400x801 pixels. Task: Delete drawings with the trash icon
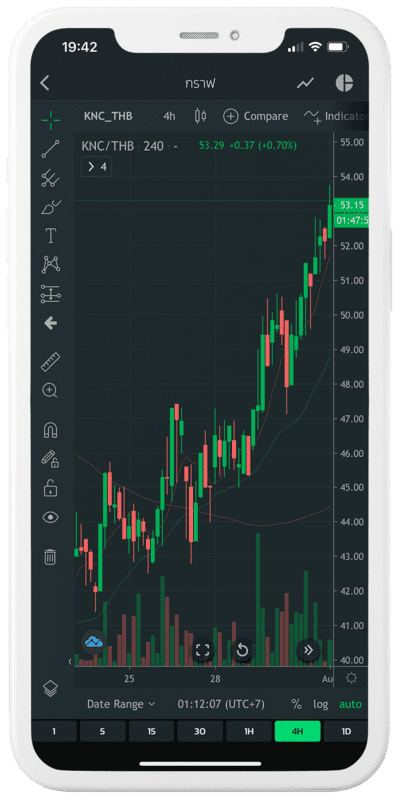pos(50,556)
